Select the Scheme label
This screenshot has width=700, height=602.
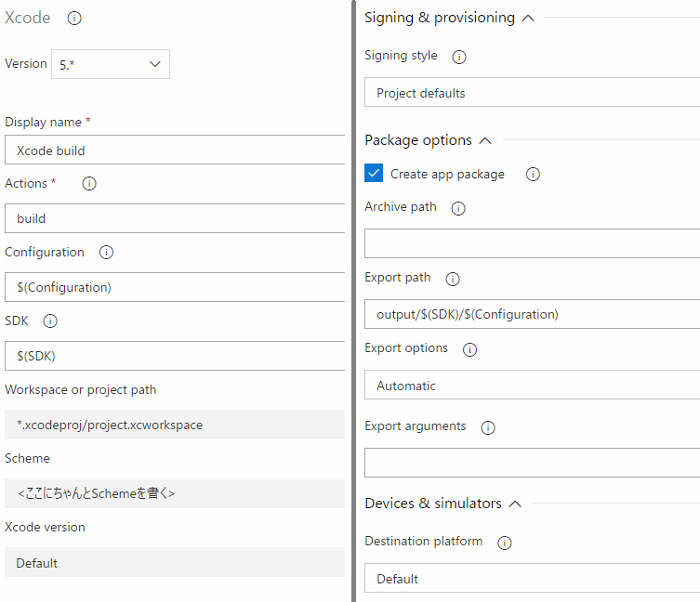click(x=27, y=458)
